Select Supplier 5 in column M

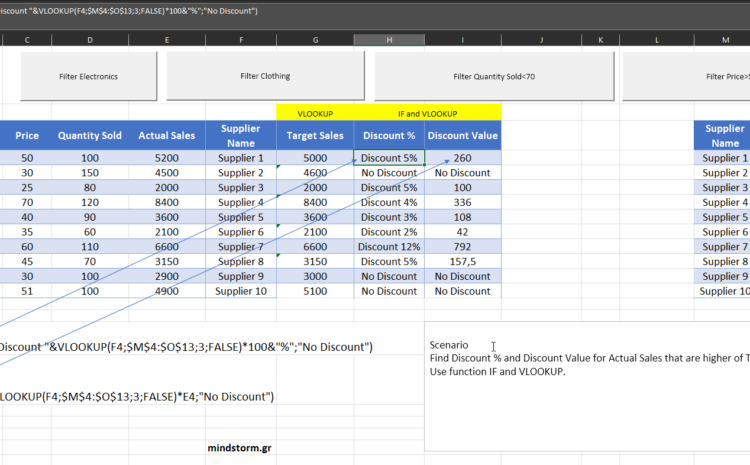pyautogui.click(x=722, y=217)
